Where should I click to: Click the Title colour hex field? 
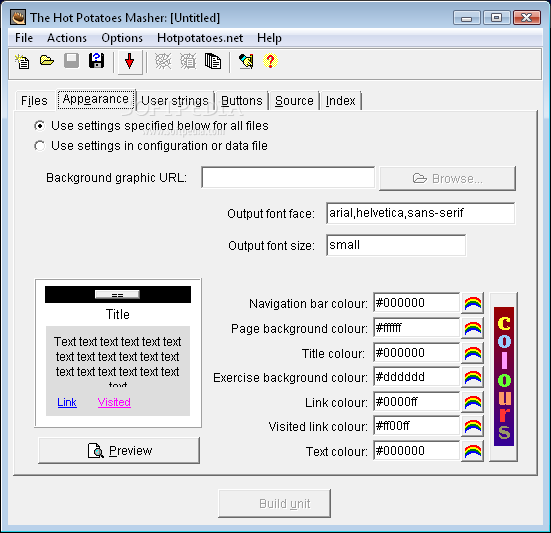coord(416,353)
